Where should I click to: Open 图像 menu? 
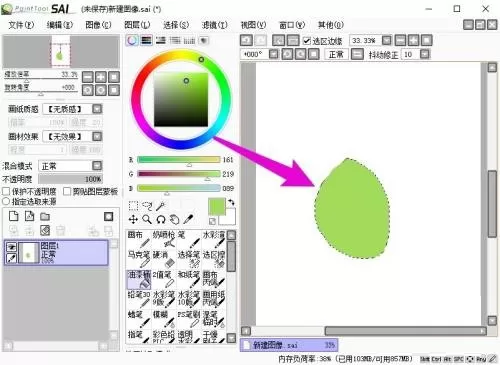[x=98, y=25]
